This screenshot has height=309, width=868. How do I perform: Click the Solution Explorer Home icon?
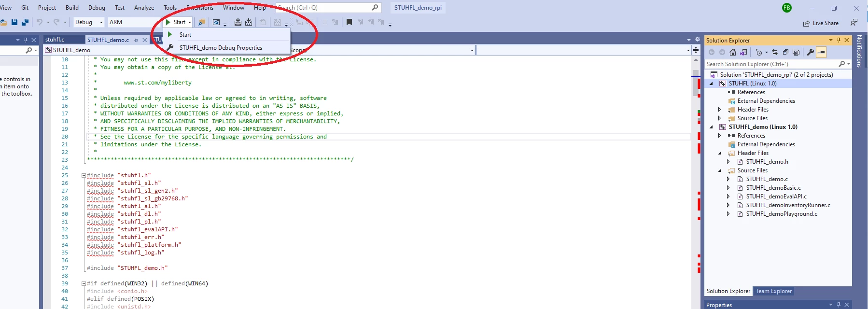733,52
